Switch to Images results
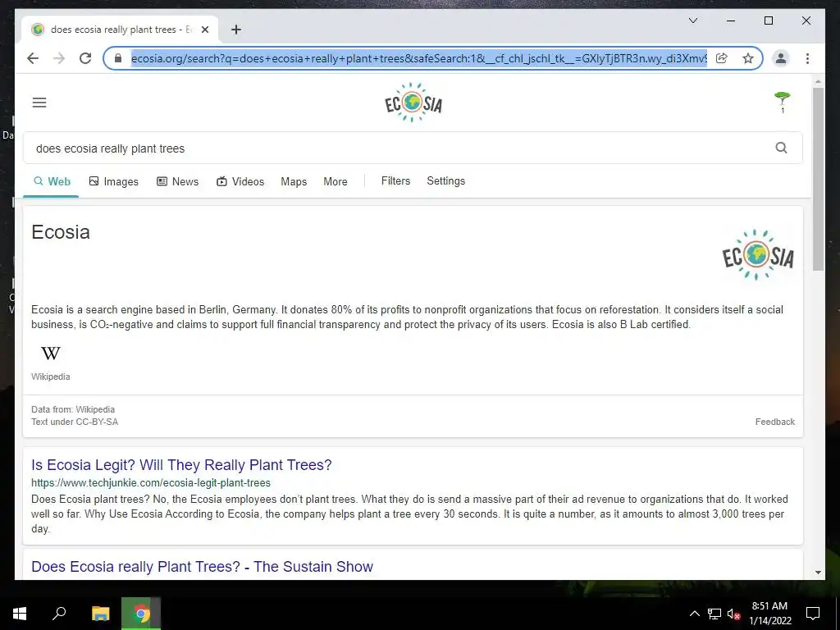The width and height of the screenshot is (840, 630). tap(113, 181)
